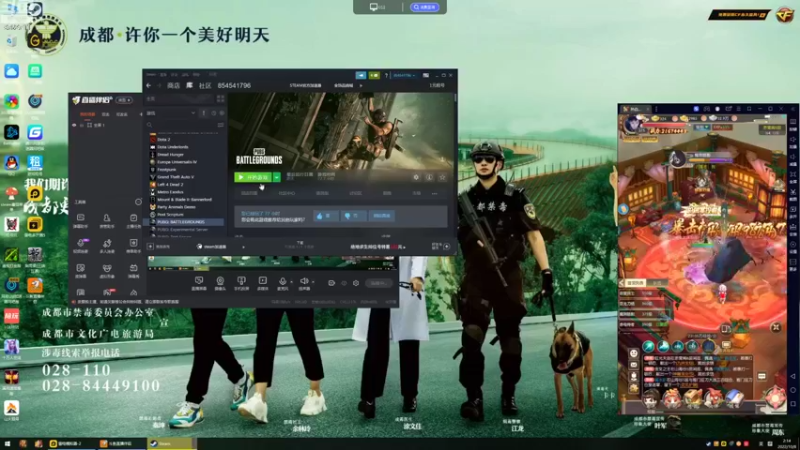Click Steam help question mark icon

(x=386, y=75)
